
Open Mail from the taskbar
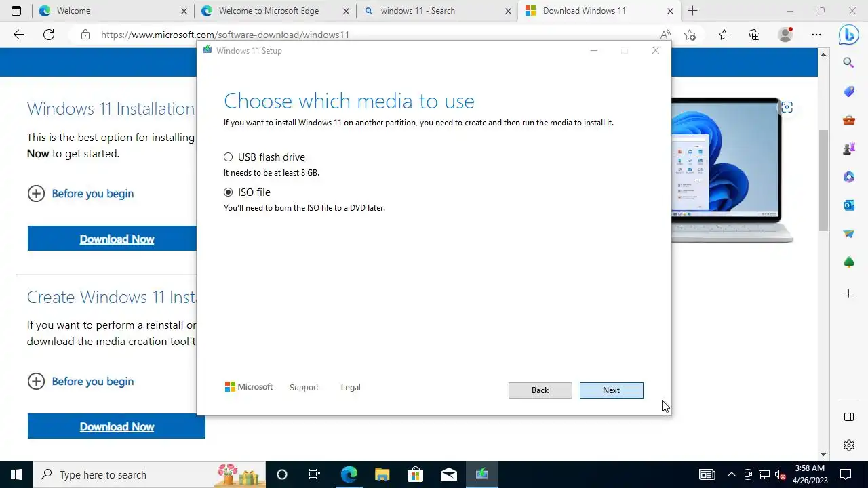pyautogui.click(x=448, y=474)
